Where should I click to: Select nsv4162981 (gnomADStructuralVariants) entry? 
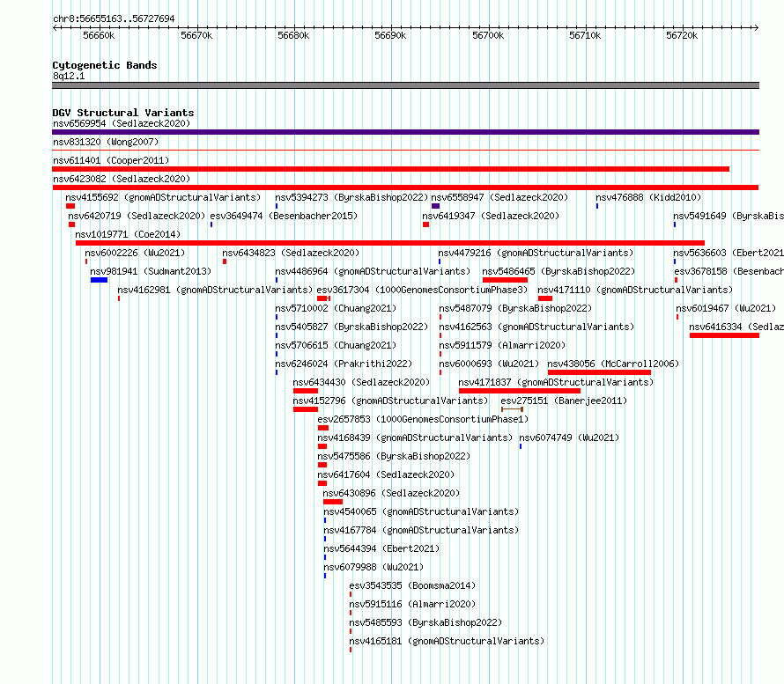tap(215, 290)
